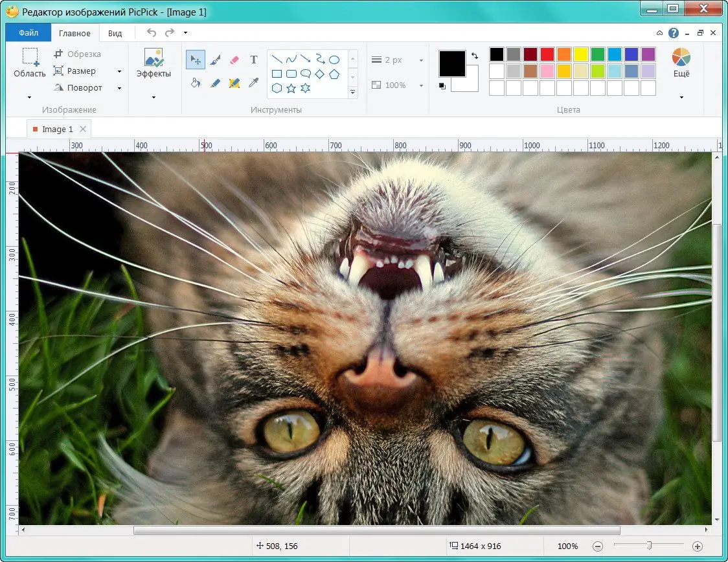Switch to the Главное ribbon tab
This screenshot has width=728, height=562.
[x=74, y=33]
